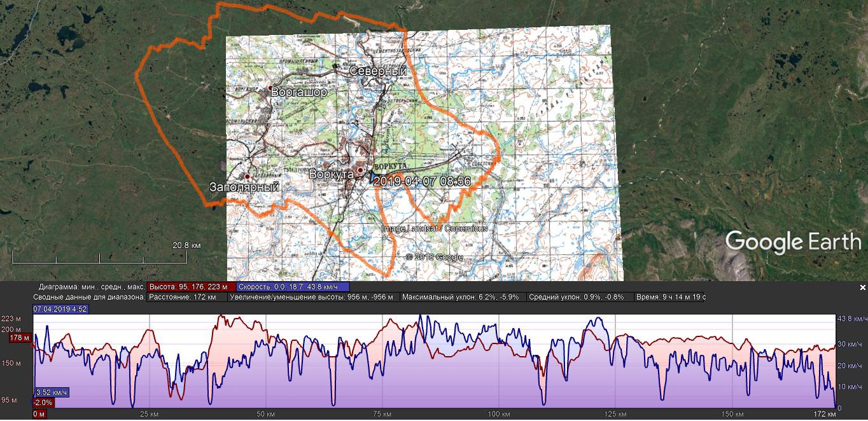868x421 pixels.
Task: Click the Увеличение/уменьшение высоты summary field
Action: tap(313, 297)
